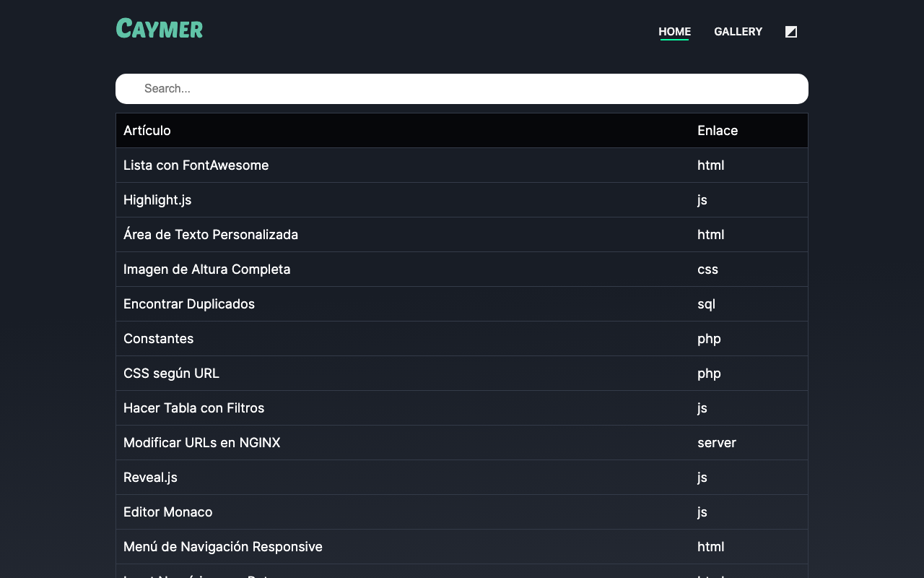
Task: Open the Constantes article
Action: (x=159, y=339)
